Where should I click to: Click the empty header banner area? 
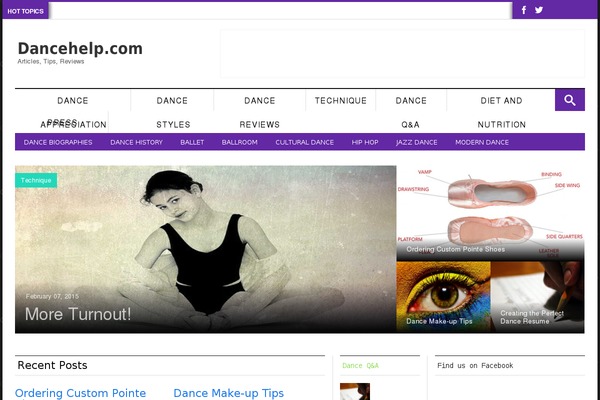tap(403, 54)
